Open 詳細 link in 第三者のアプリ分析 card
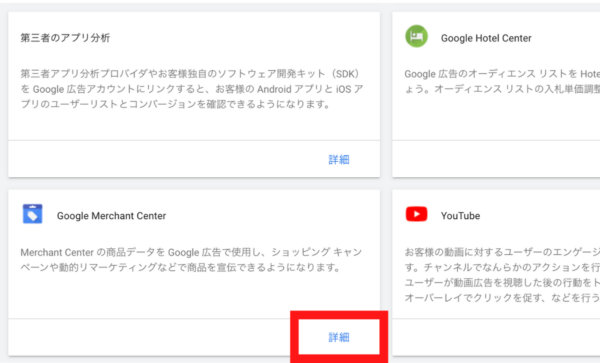600x363 pixels. pyautogui.click(x=339, y=159)
